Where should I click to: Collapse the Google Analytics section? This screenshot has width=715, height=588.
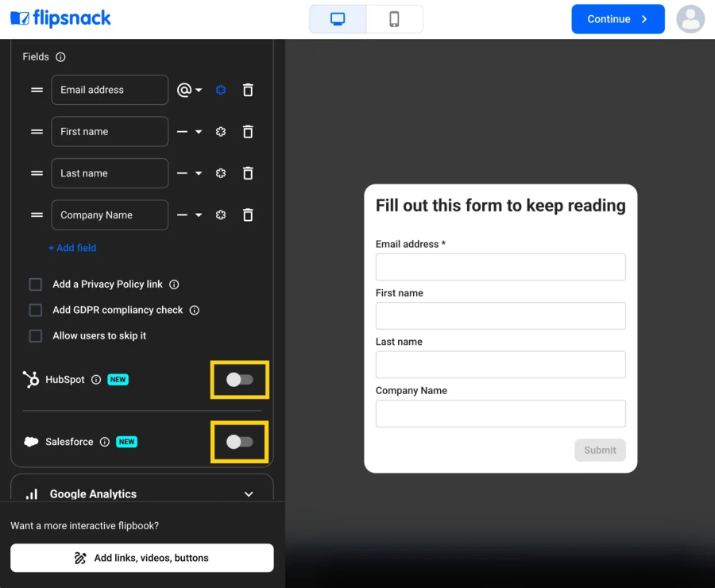point(249,493)
